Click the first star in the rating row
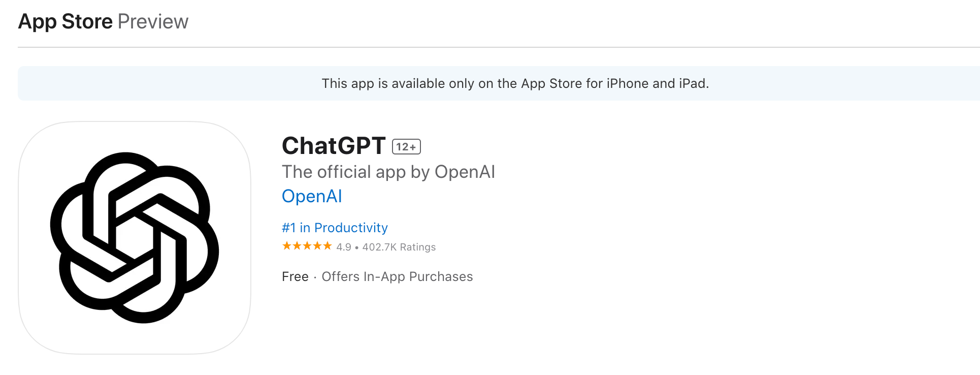The height and width of the screenshot is (375, 980). point(287,245)
